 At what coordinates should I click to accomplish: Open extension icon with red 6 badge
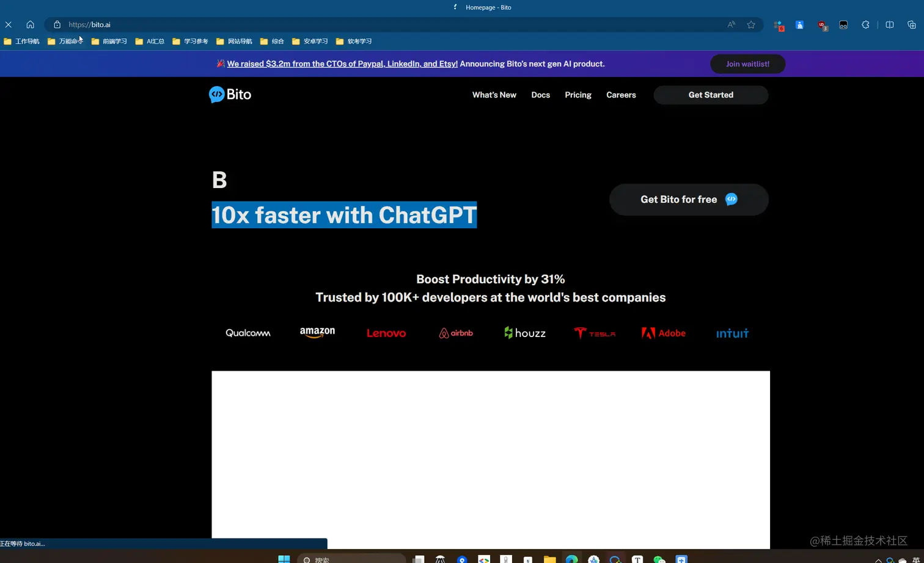[779, 25]
